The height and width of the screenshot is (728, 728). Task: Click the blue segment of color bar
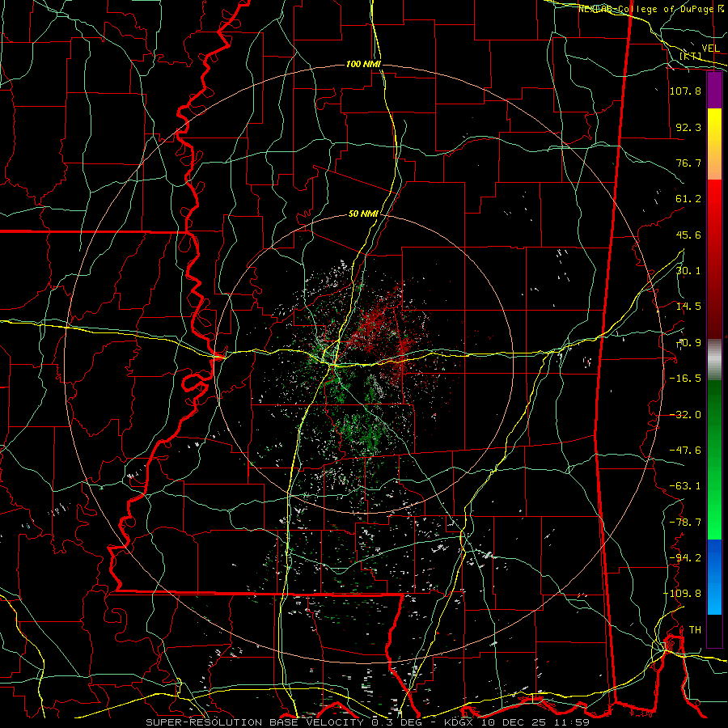[714, 577]
